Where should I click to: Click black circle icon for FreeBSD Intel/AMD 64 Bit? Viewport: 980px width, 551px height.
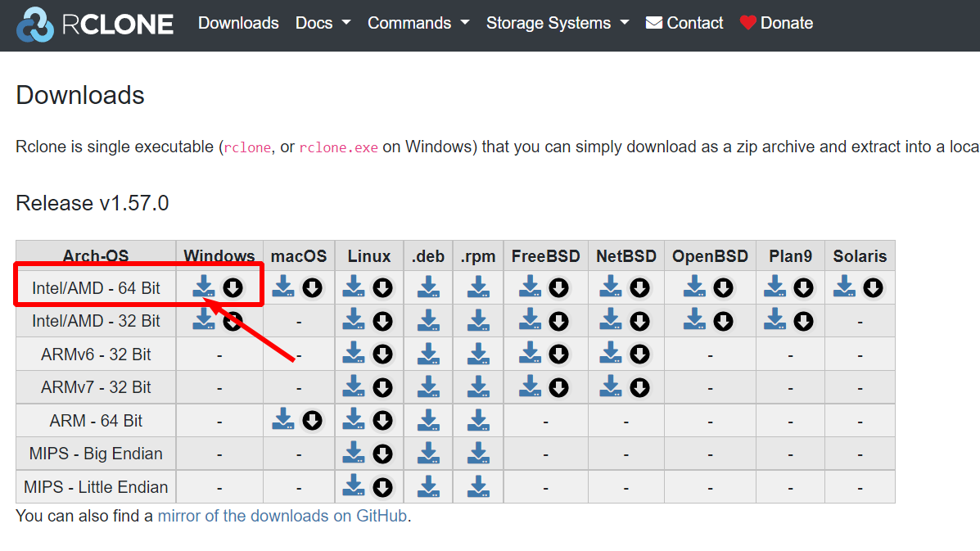pyautogui.click(x=558, y=288)
